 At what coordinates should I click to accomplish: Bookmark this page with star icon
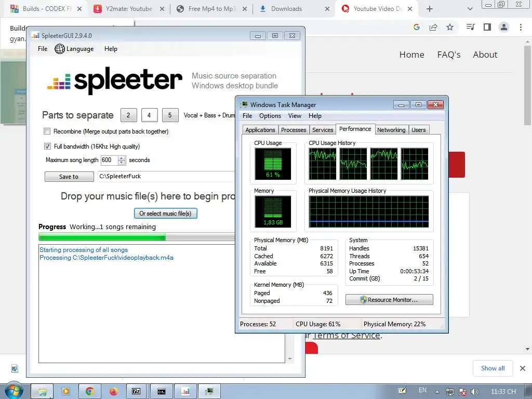tap(450, 27)
